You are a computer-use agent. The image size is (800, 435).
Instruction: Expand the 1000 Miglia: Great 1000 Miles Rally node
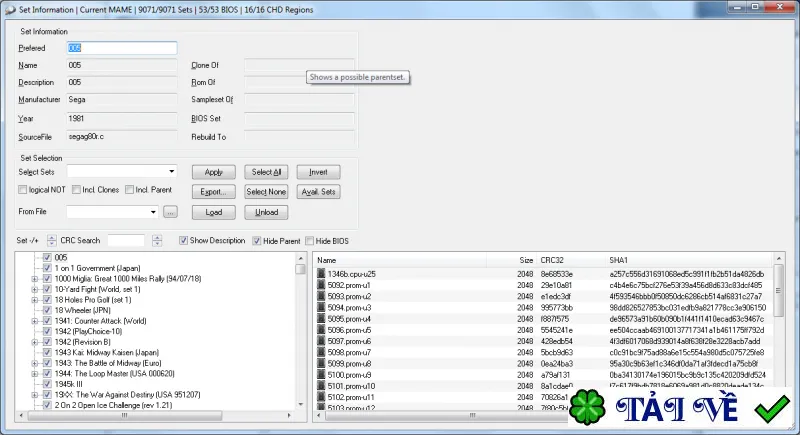(x=35, y=279)
